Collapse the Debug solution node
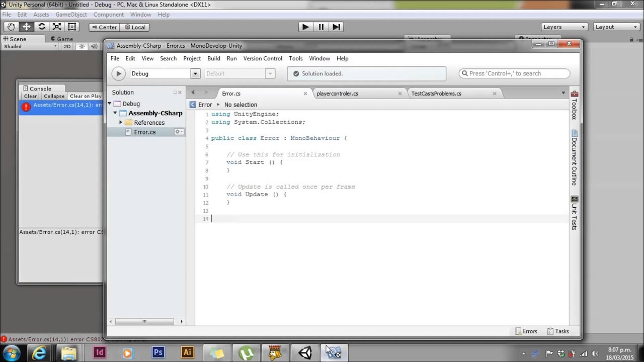 pyautogui.click(x=110, y=104)
